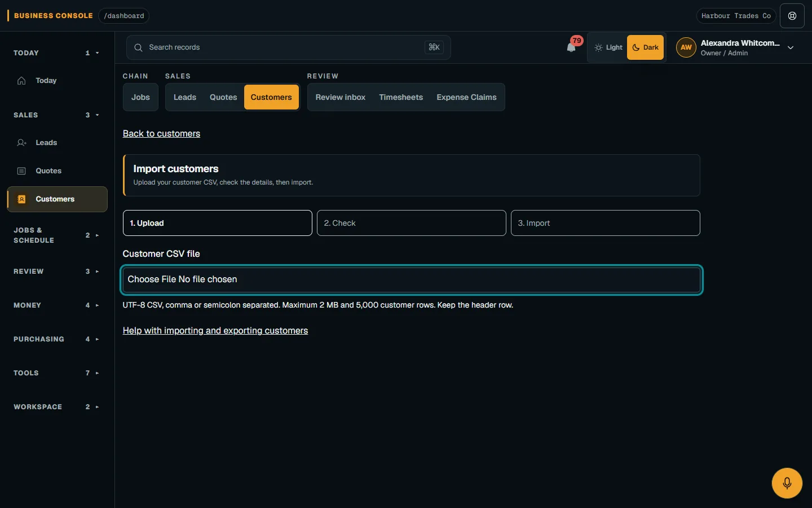Click Choose File to upload CSV
Screen dimensions: 812x508
pos(412,279)
